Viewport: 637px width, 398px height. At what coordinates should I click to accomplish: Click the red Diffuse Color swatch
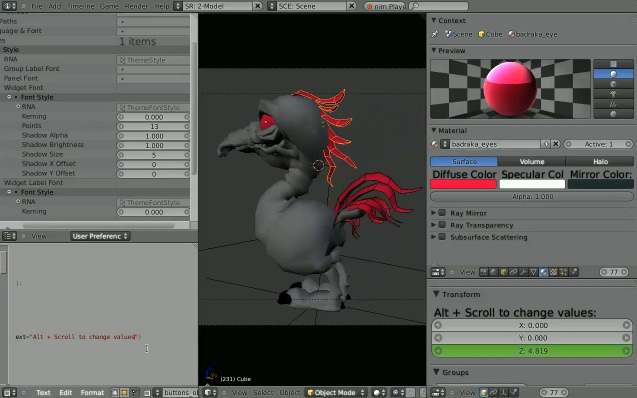[x=463, y=184]
